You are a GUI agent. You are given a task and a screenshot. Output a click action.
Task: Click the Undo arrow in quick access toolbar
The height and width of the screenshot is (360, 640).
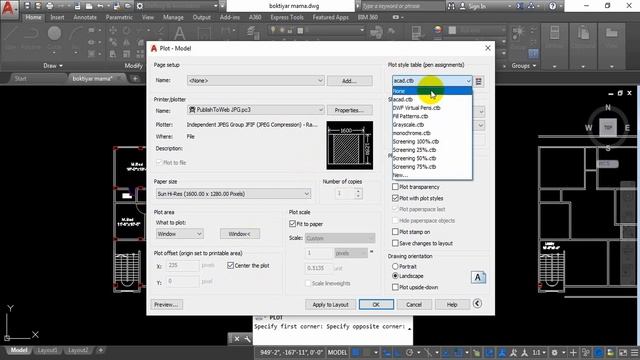click(101, 6)
